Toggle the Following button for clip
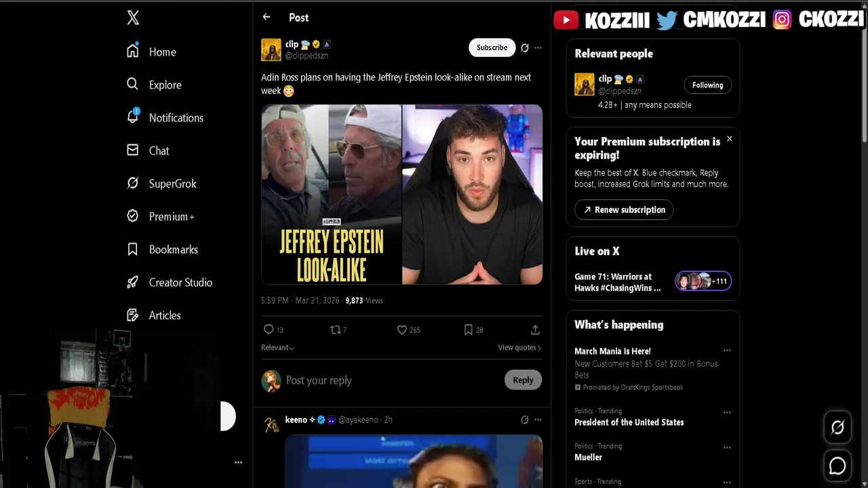This screenshot has height=488, width=868. [x=707, y=85]
